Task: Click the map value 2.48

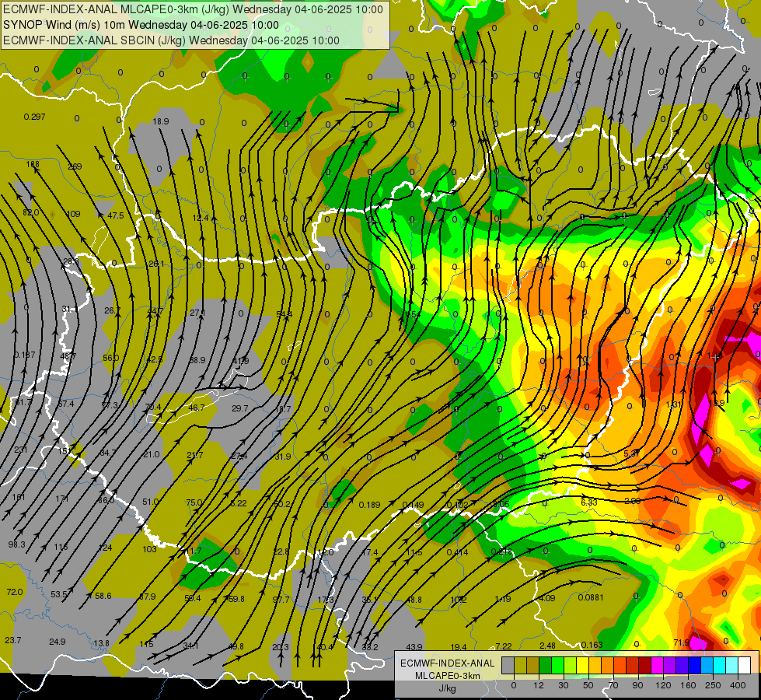Action: coord(547,646)
